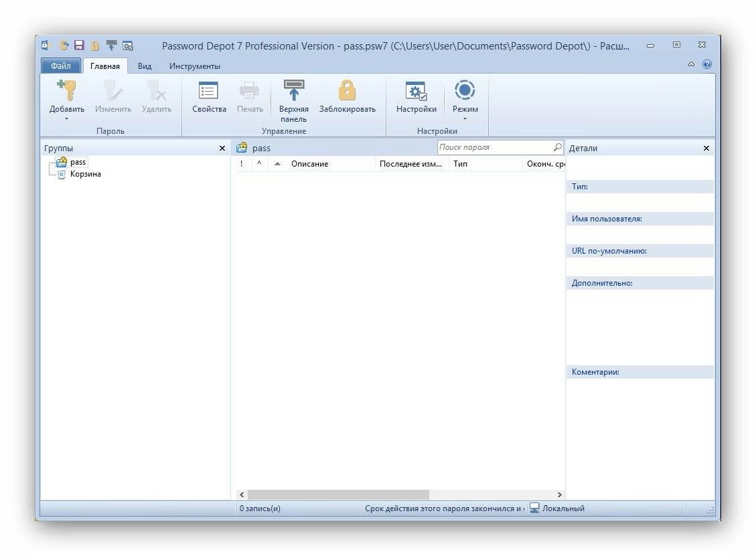Click the Тип: label in Детали
The height and width of the screenshot is (556, 756).
(579, 187)
